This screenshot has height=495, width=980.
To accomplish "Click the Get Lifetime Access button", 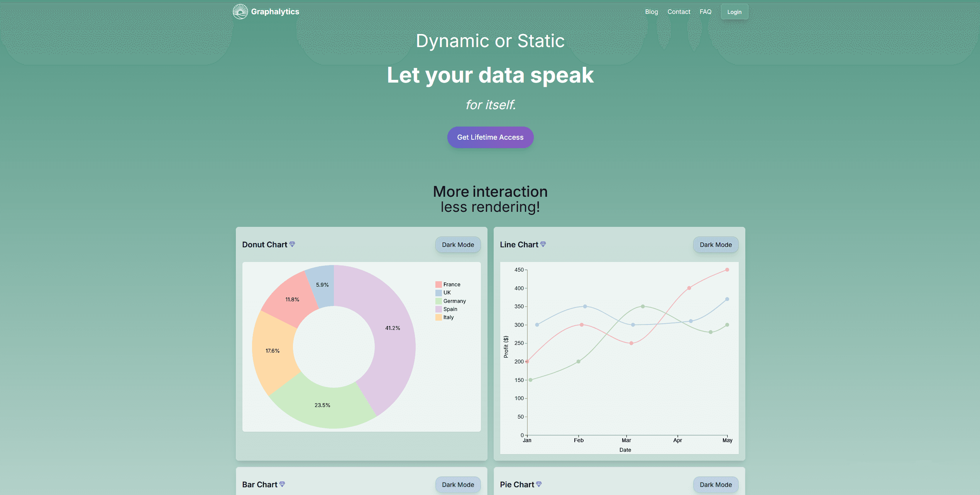I will [x=490, y=137].
